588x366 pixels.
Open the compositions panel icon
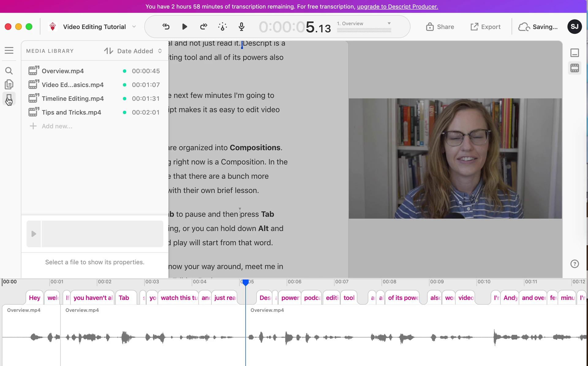tap(9, 84)
